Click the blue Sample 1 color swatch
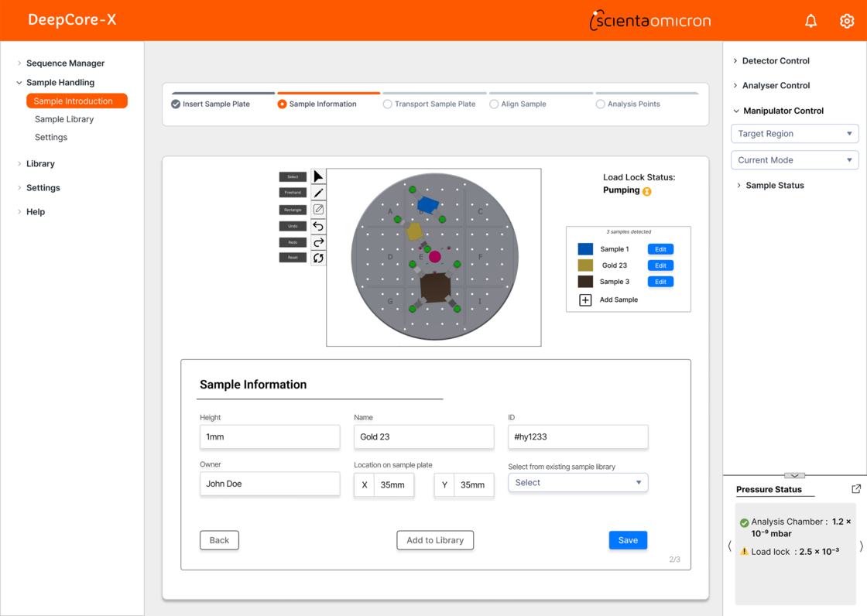867x616 pixels. pyautogui.click(x=585, y=249)
